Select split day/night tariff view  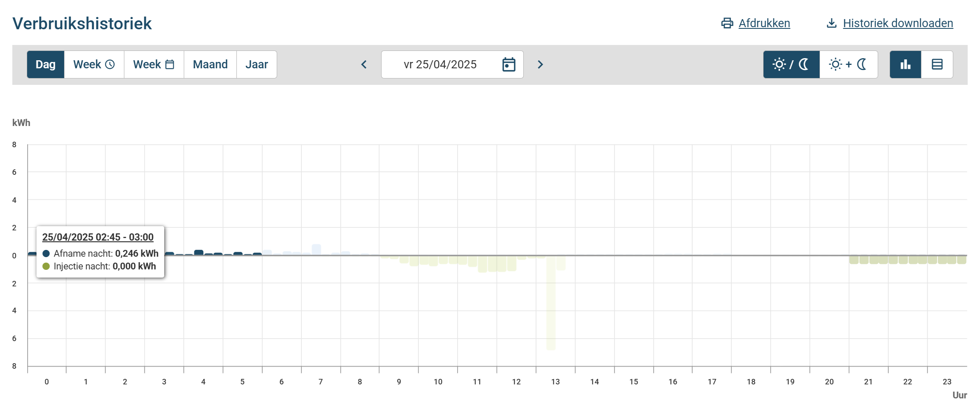[791, 64]
